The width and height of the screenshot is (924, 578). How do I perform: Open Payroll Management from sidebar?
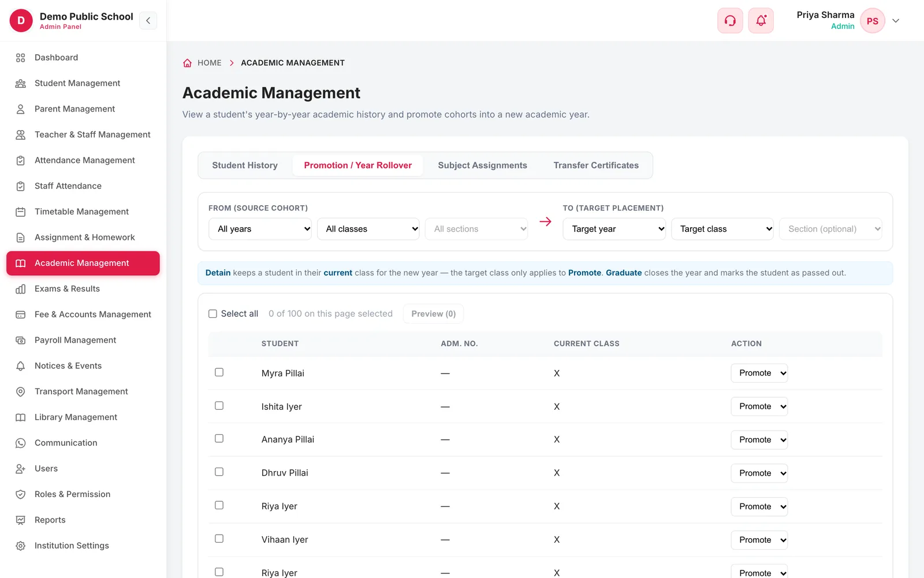(83, 340)
